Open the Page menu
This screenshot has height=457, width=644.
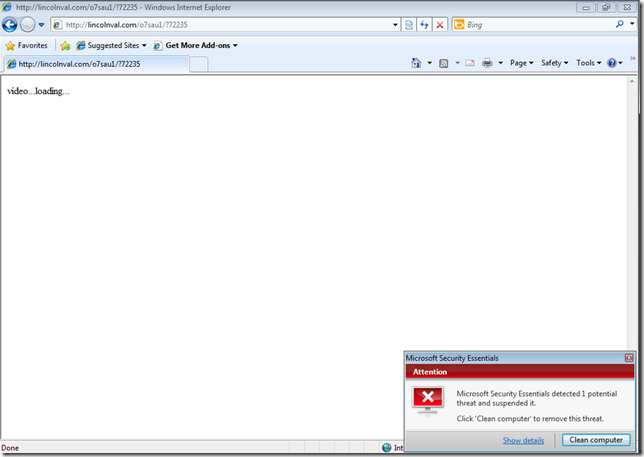point(522,63)
